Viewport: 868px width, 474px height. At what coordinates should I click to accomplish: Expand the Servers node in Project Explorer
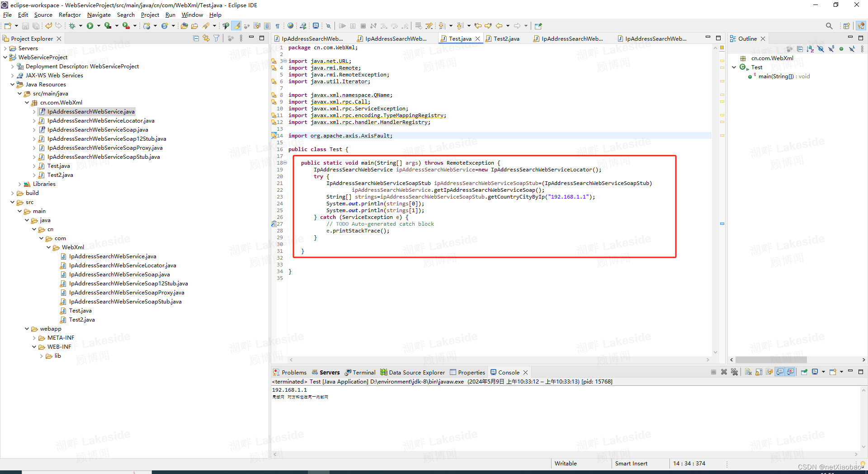5,48
